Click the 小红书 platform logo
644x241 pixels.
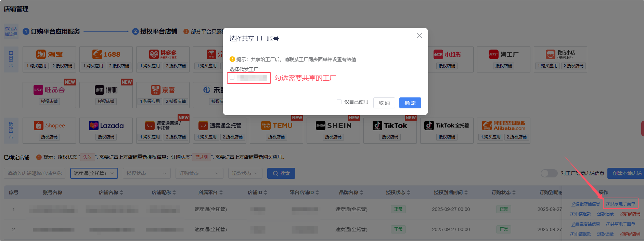pyautogui.click(x=447, y=54)
